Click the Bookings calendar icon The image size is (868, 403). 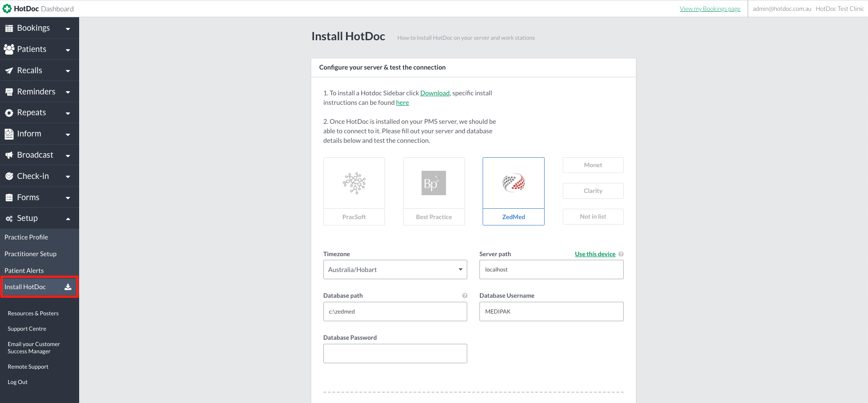tap(9, 28)
